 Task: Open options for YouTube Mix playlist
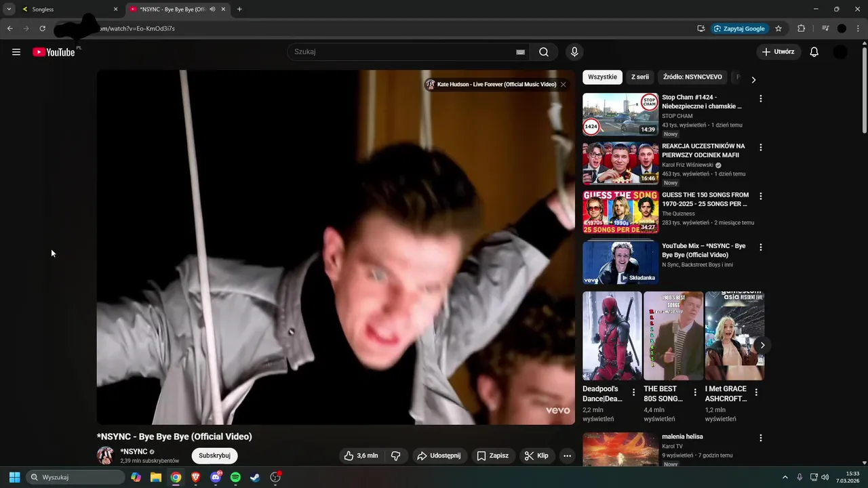(760, 247)
